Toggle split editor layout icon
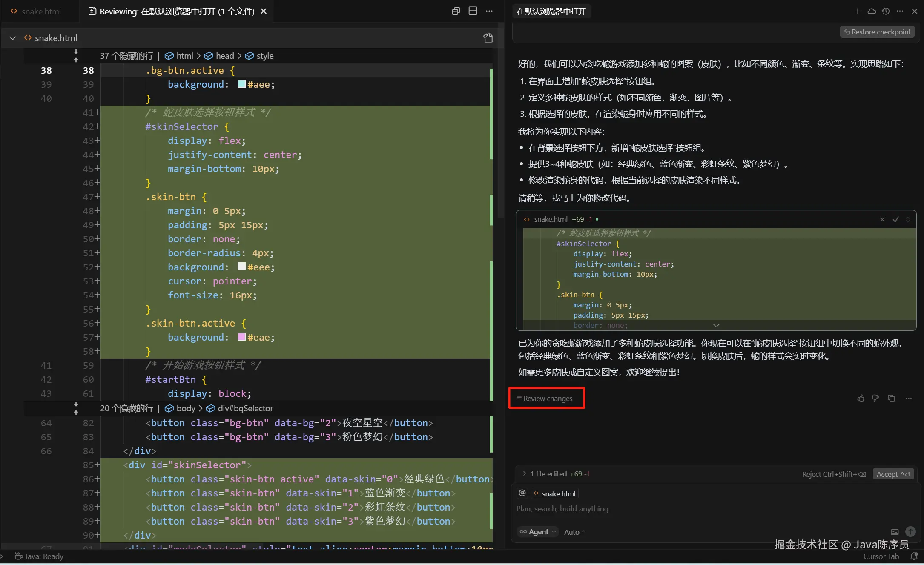Image resolution: width=924 pixels, height=565 pixels. coord(473,11)
